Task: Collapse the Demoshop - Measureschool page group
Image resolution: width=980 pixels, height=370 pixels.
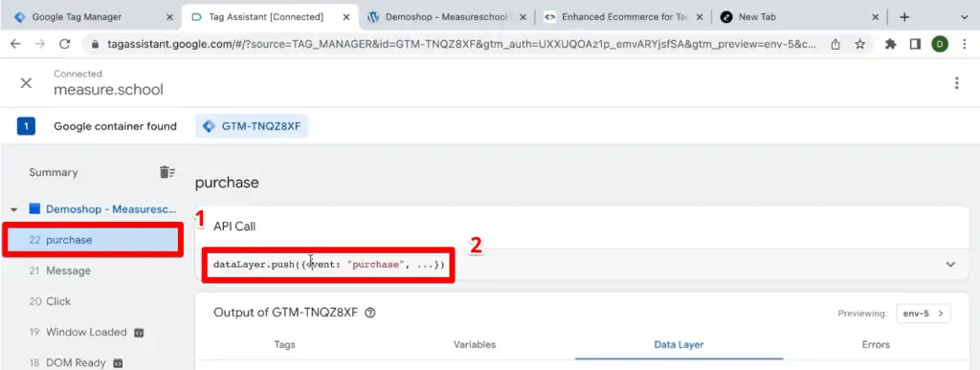Action: (x=13, y=209)
